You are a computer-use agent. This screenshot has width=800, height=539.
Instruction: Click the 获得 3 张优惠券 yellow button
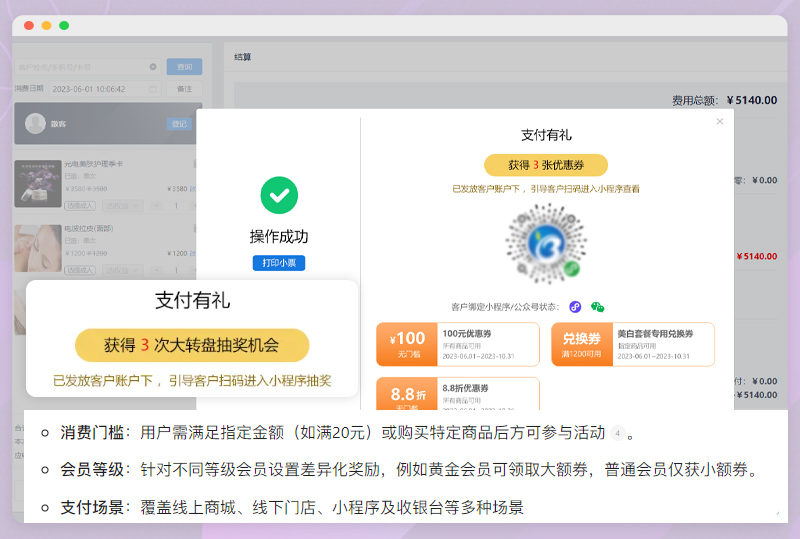click(x=546, y=165)
